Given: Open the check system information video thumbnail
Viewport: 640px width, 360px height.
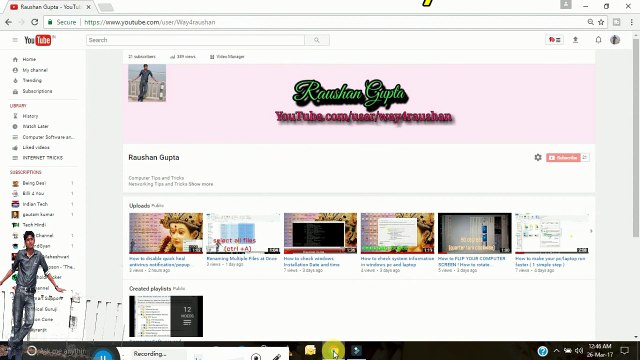Looking at the screenshot, I should pos(398,233).
